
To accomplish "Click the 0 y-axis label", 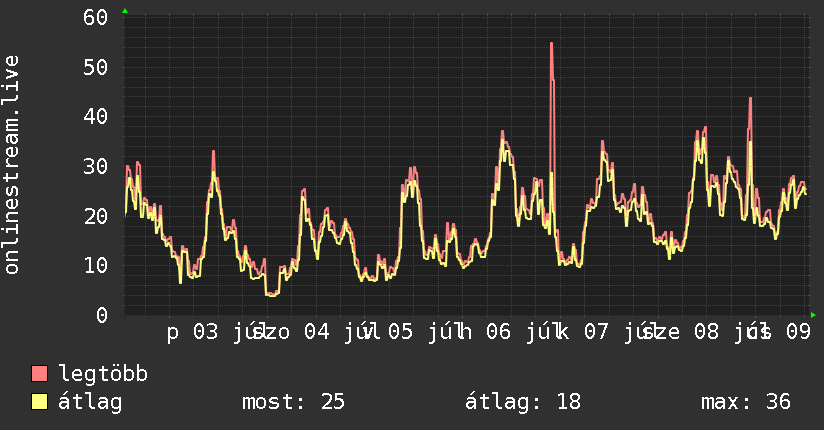I will click(x=102, y=315).
